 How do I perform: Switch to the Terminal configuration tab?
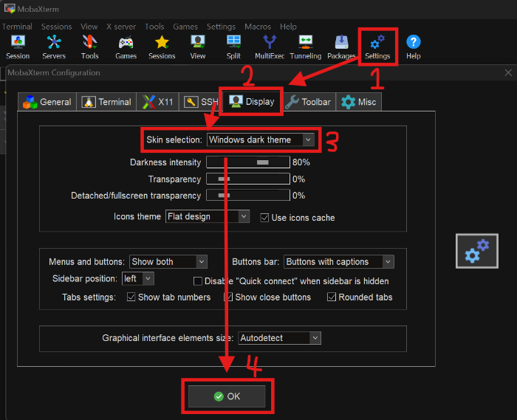pyautogui.click(x=106, y=102)
